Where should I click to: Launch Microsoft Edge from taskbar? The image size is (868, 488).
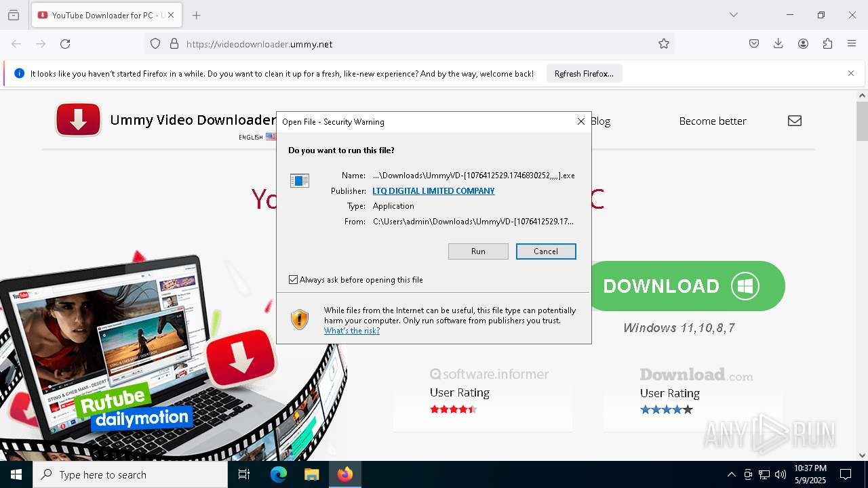coord(279,474)
